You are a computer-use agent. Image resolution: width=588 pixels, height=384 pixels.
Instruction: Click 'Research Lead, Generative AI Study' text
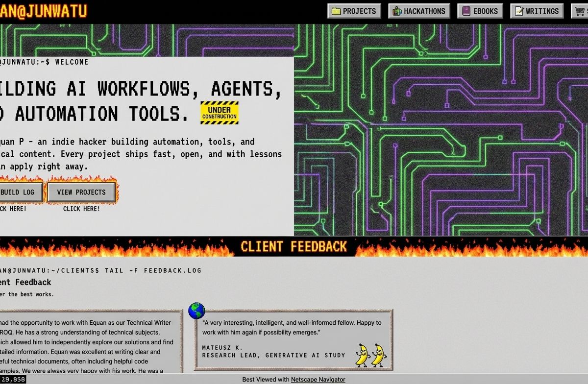coord(273,355)
